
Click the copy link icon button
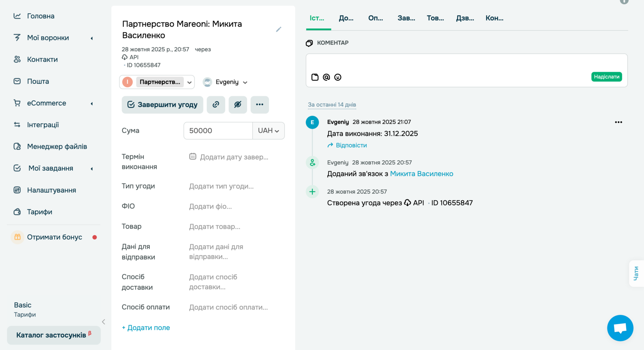pos(216,105)
